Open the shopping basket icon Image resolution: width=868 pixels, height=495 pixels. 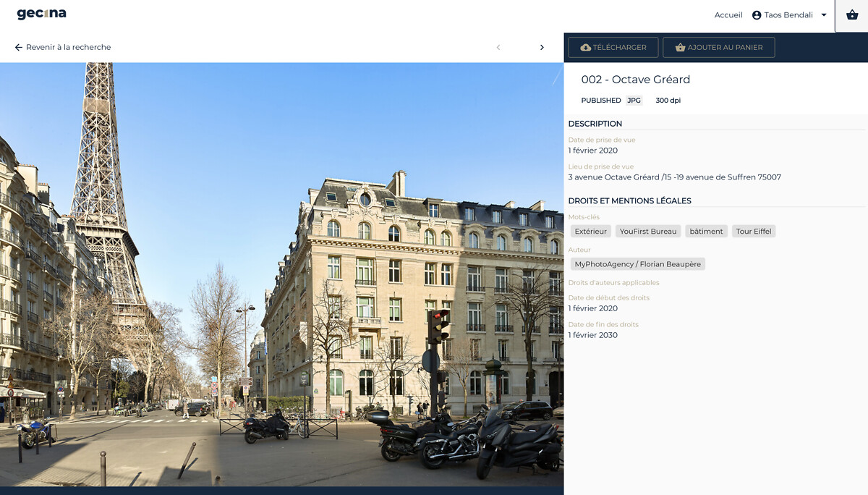(x=851, y=15)
